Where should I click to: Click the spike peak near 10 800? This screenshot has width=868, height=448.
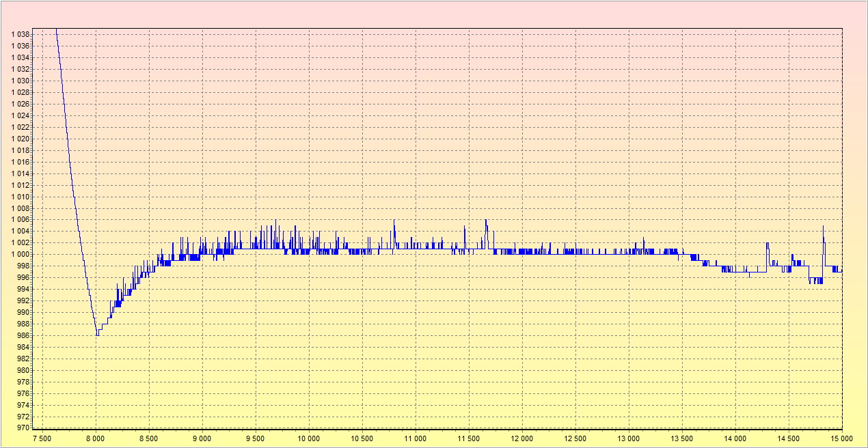click(x=394, y=221)
